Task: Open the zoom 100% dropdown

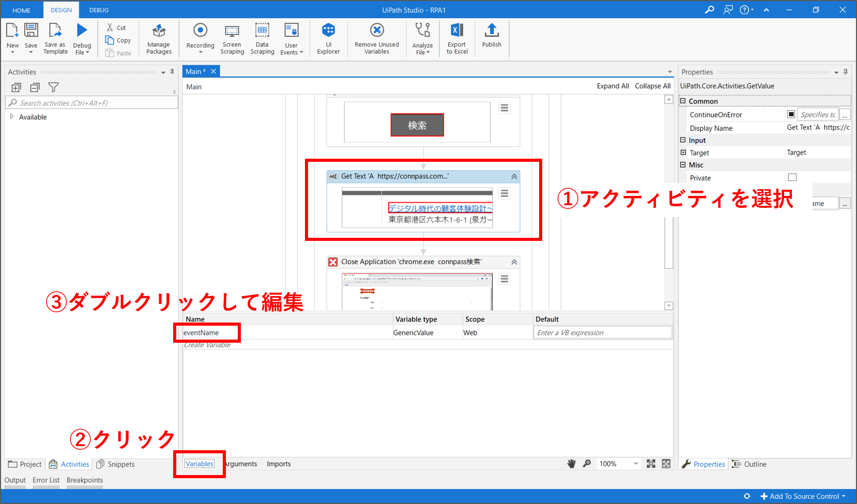Action: click(635, 464)
